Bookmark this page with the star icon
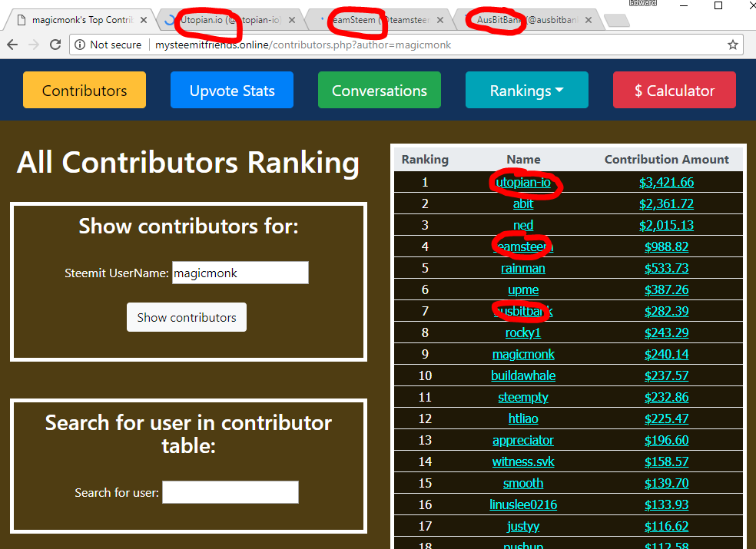This screenshot has height=549, width=756. click(x=733, y=45)
